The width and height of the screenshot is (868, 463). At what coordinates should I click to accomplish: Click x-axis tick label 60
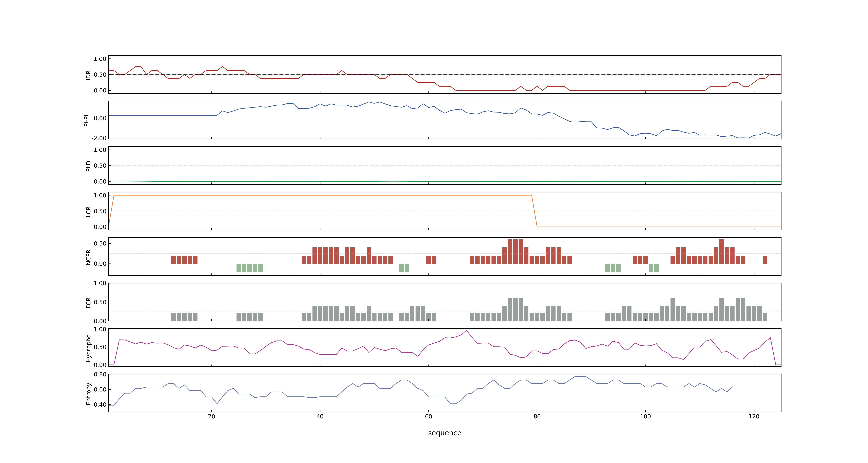click(x=429, y=416)
